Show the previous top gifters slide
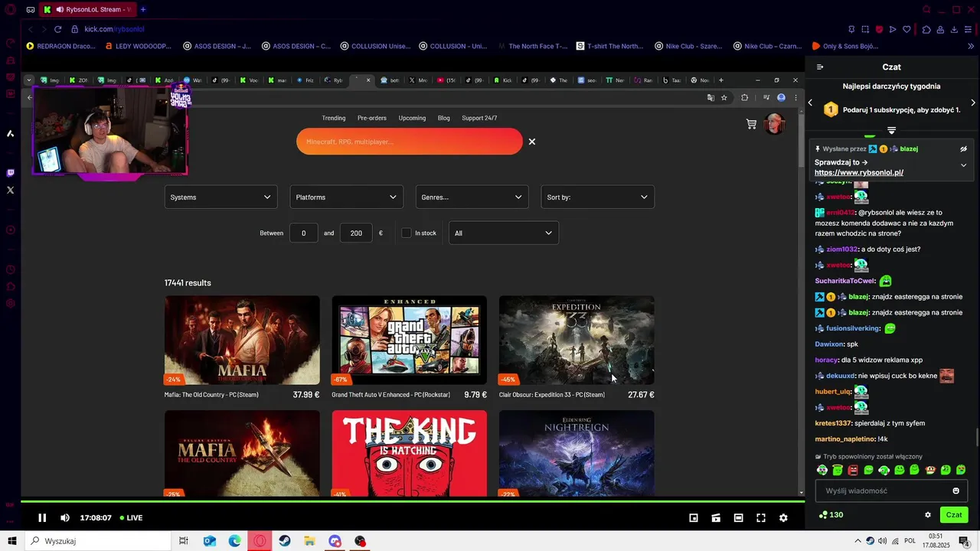Image resolution: width=980 pixels, height=551 pixels. 810,103
